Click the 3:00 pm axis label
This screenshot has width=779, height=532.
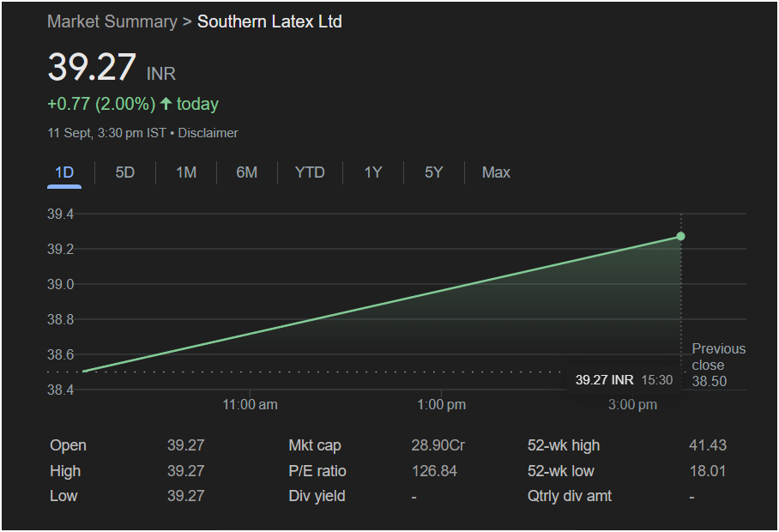click(632, 405)
